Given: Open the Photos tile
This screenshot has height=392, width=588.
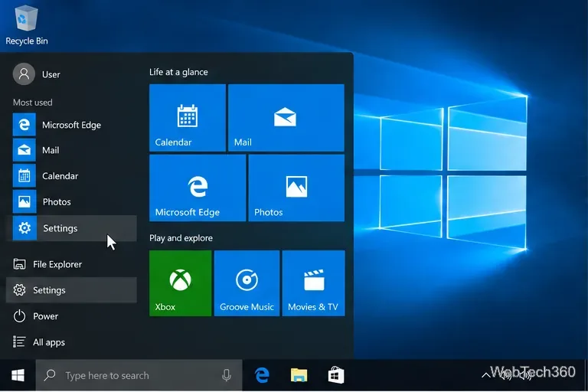Looking at the screenshot, I should click(296, 188).
